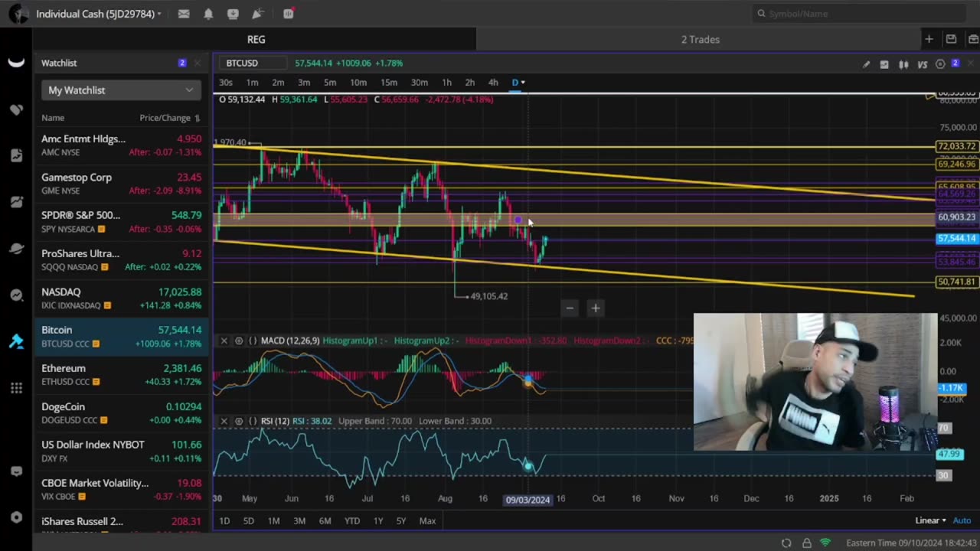Open the messages envelope icon

184,14
